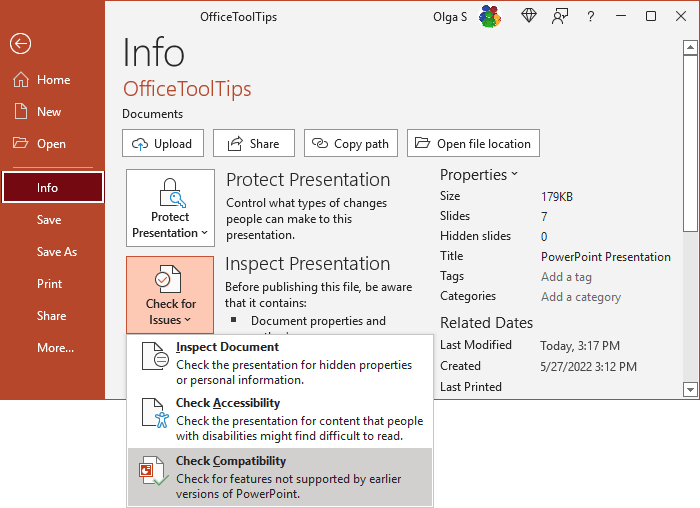Click the Share button under Documents

click(254, 143)
